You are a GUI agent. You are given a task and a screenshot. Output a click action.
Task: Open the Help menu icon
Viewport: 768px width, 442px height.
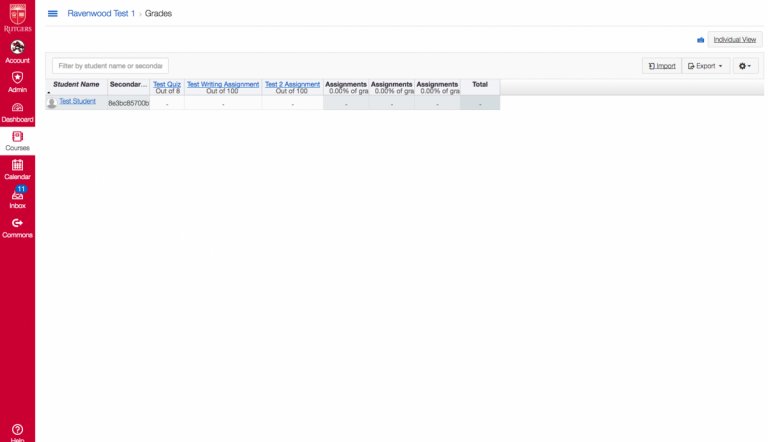click(x=18, y=432)
